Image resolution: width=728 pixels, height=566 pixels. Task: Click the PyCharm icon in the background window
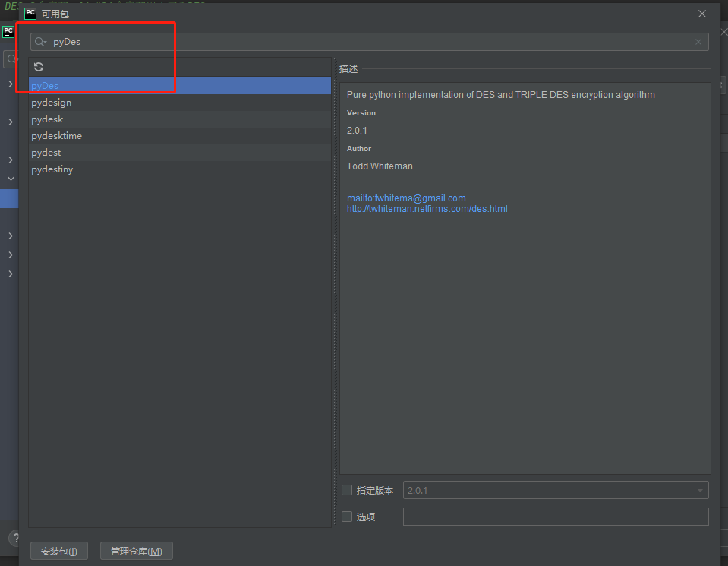point(8,32)
